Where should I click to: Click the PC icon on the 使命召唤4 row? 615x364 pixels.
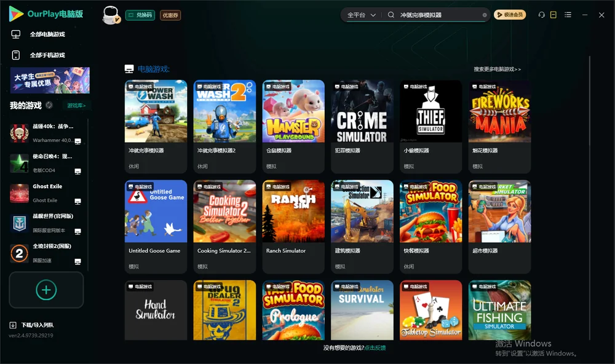(77, 172)
